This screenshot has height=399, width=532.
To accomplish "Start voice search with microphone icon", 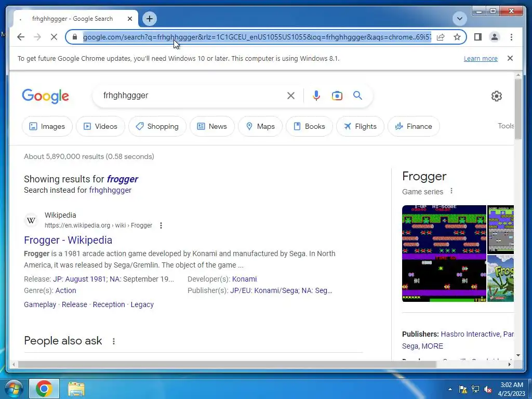I will tap(316, 96).
